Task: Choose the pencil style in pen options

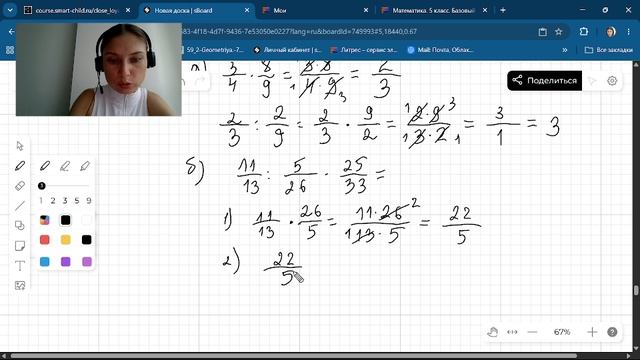Action: [x=45, y=166]
